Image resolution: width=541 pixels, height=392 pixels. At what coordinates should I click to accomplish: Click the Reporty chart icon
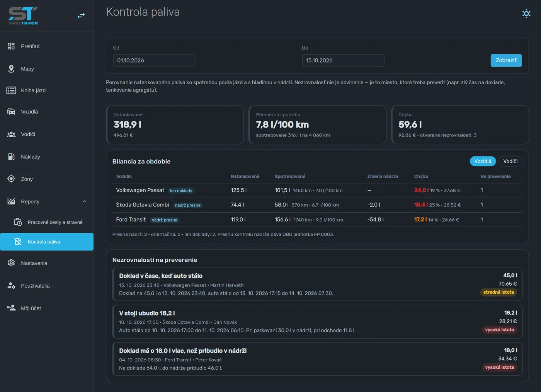coord(11,201)
